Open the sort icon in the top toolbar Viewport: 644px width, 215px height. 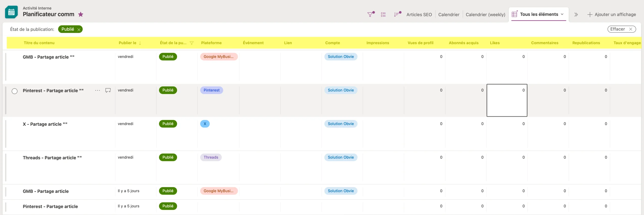click(397, 14)
